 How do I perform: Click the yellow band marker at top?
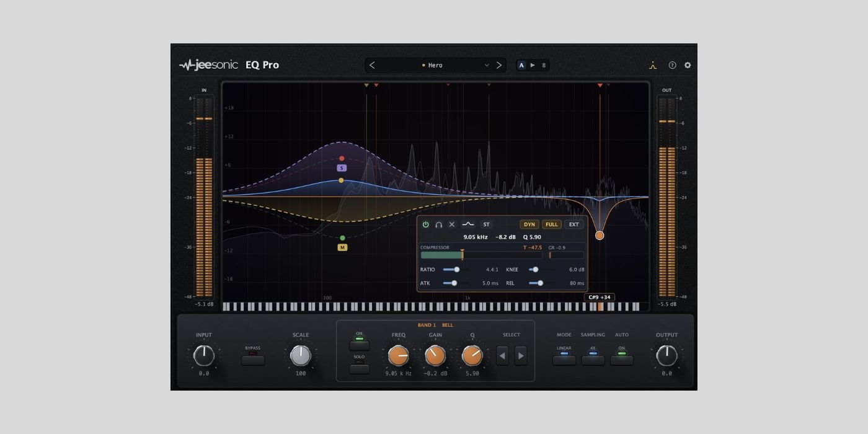click(x=366, y=85)
